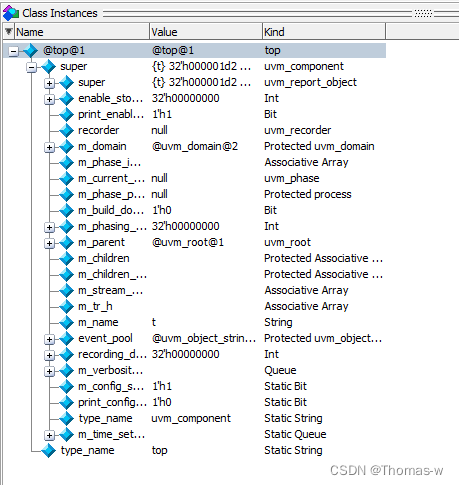
Task: Click the diamond icon beside uvm_component type_name
Action: (x=66, y=419)
